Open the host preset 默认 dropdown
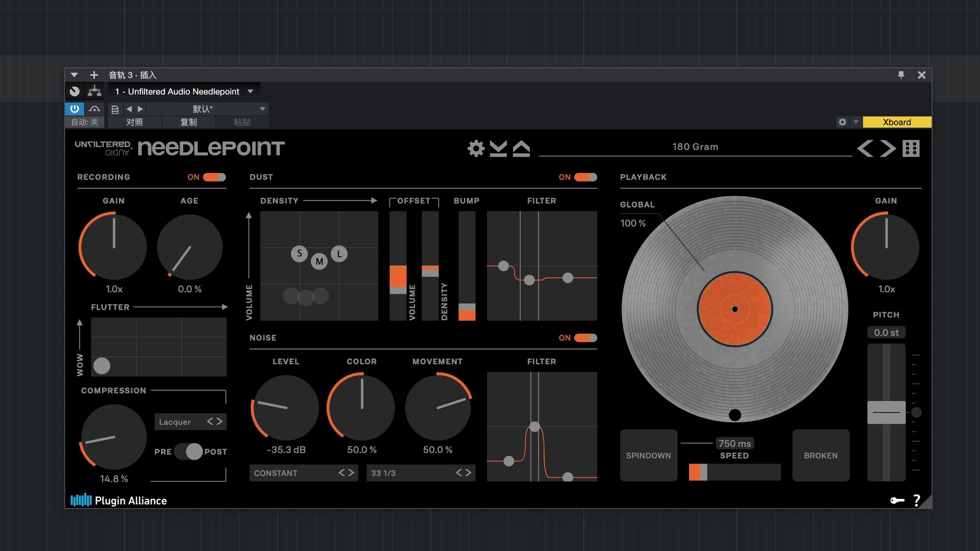980x551 pixels. click(207, 109)
